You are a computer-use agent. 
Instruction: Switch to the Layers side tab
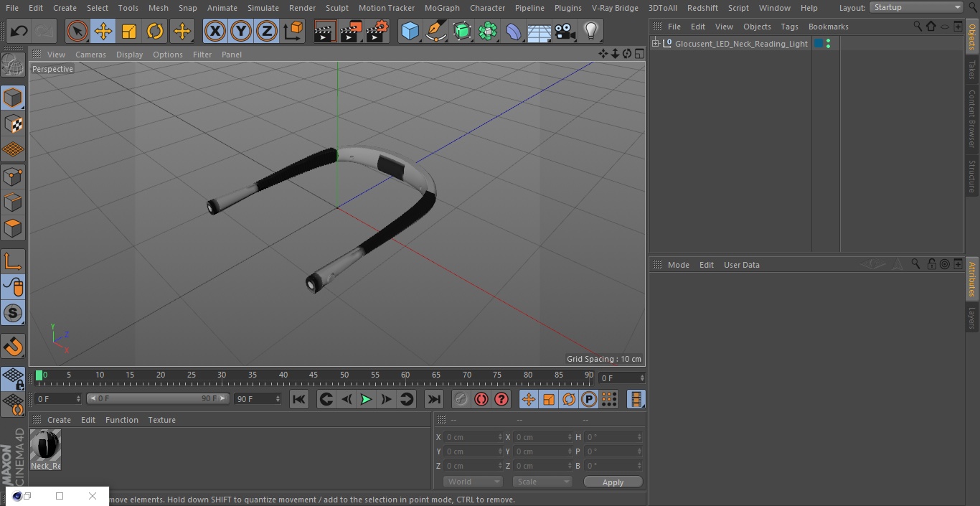[x=972, y=317]
